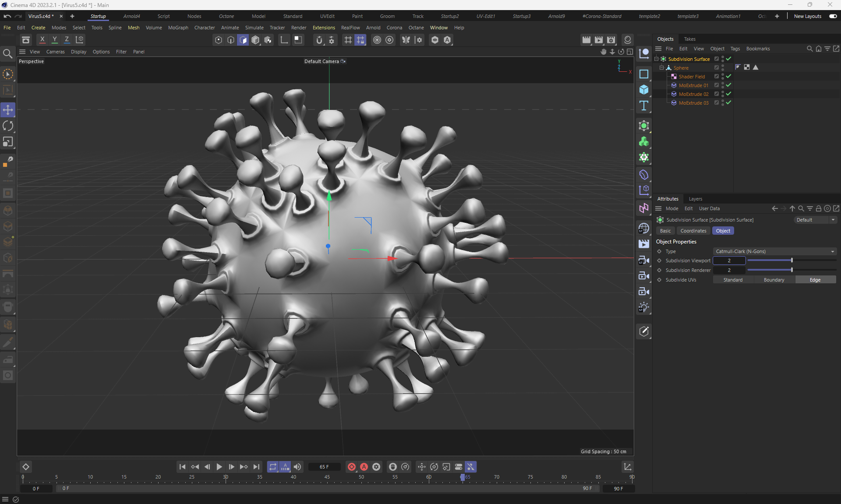Viewport: 841px width, 504px height.
Task: Select the Rotate tool
Action: (8, 126)
